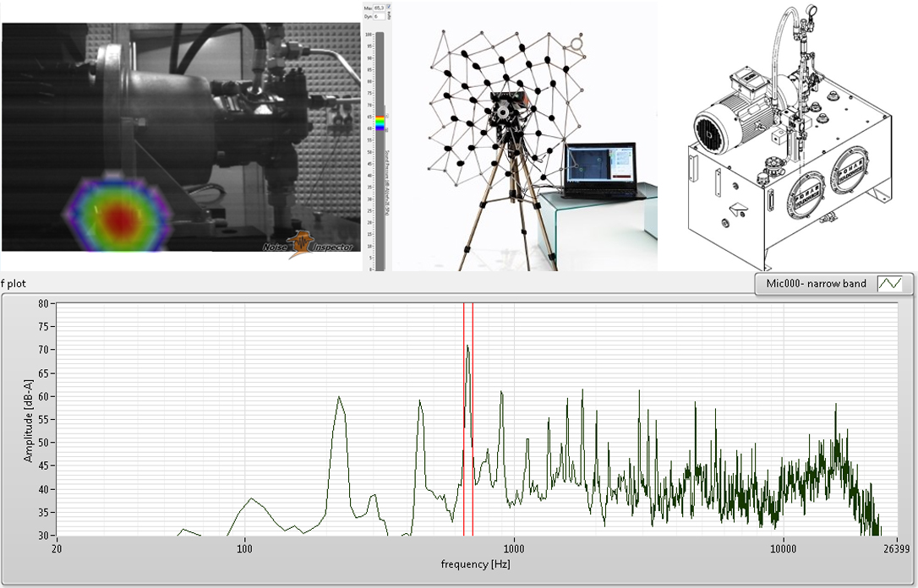This screenshot has height=588, width=918.
Task: Edit the Dyn value field showing 6
Action: pyautogui.click(x=380, y=16)
